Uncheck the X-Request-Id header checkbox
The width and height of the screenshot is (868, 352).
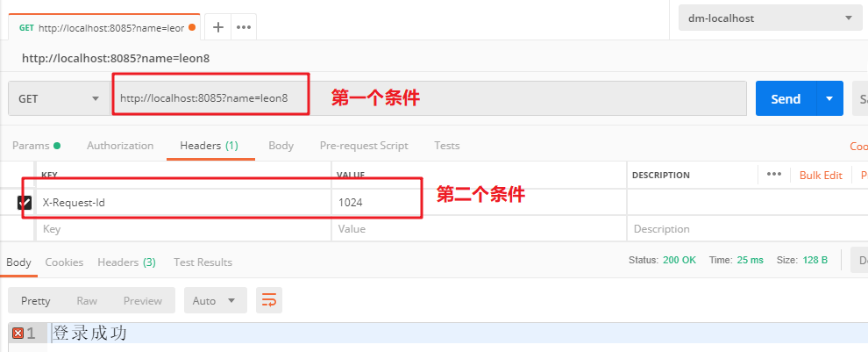[x=25, y=202]
